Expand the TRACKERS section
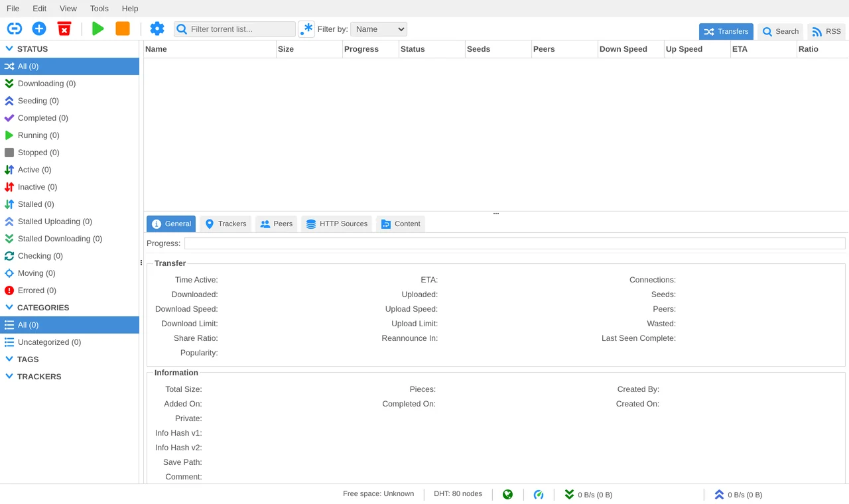 coord(9,377)
